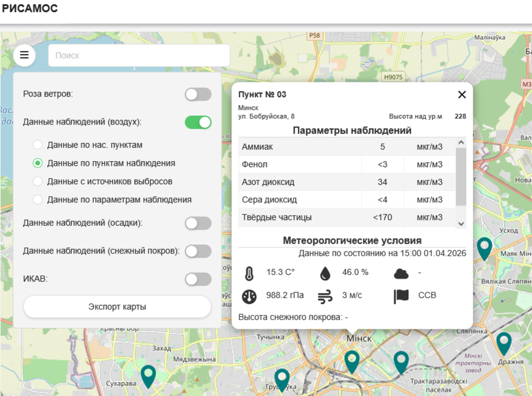Screen dimensions: 532x396
Task: Enable Данные наблюдений (осадки) toggle
Action: pyautogui.click(x=198, y=224)
